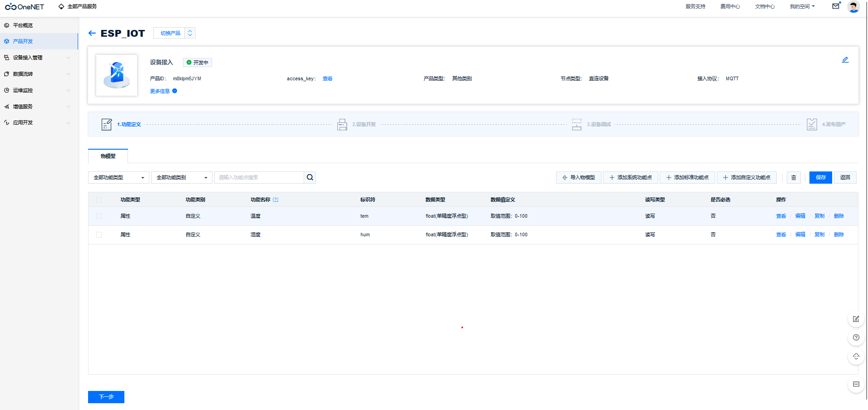Open 切换产品 dropdown
This screenshot has width=868, height=410.
click(x=174, y=33)
